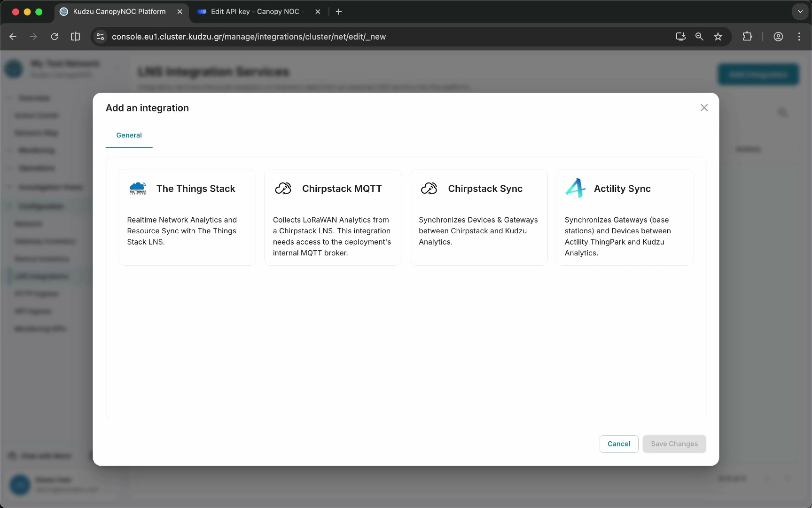The width and height of the screenshot is (812, 508).
Task: Go forward in browser history
Action: pyautogui.click(x=33, y=37)
